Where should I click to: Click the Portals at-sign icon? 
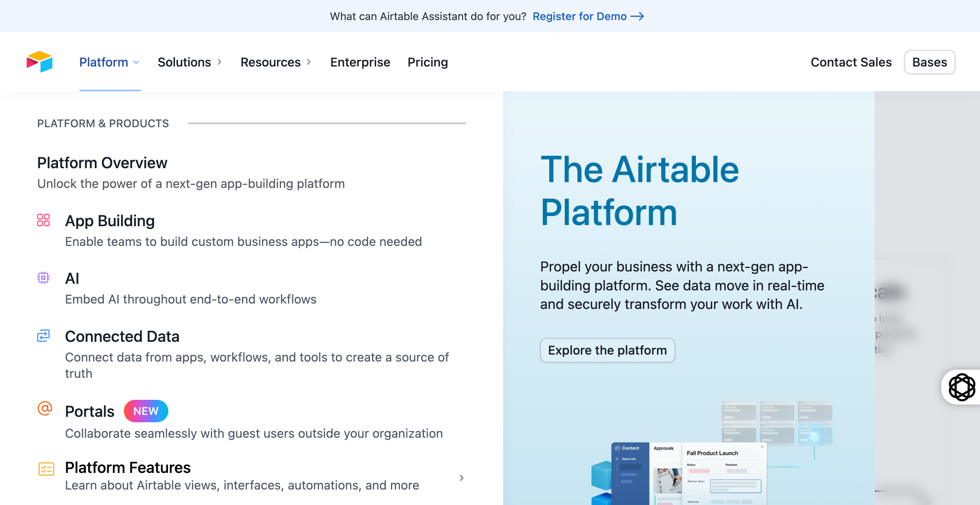pos(45,408)
